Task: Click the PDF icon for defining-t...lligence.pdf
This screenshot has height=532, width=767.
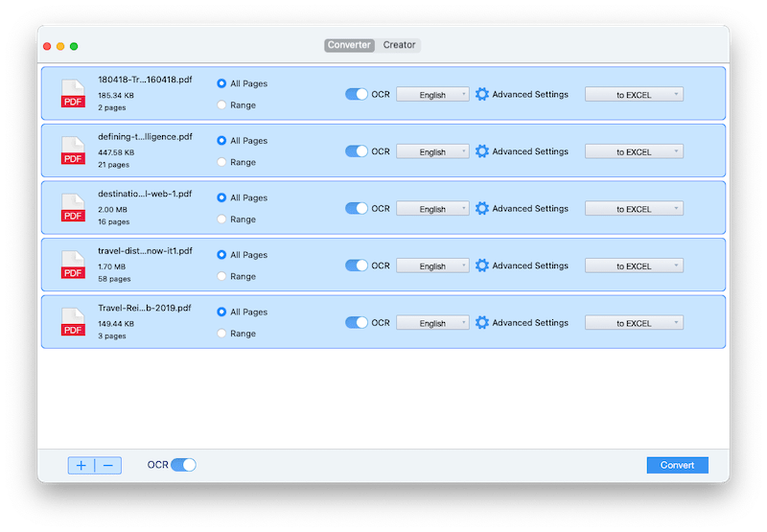Action: coord(73,151)
